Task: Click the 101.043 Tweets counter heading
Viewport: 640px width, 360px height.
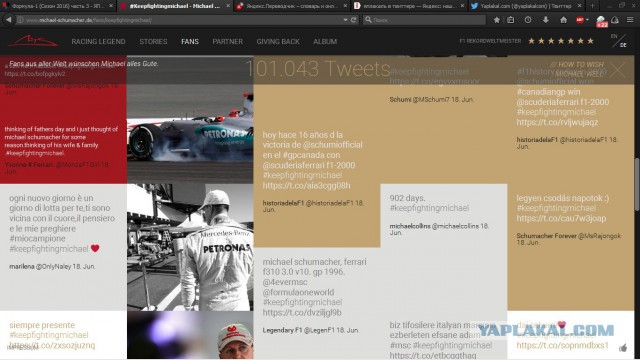Action: pyautogui.click(x=318, y=69)
